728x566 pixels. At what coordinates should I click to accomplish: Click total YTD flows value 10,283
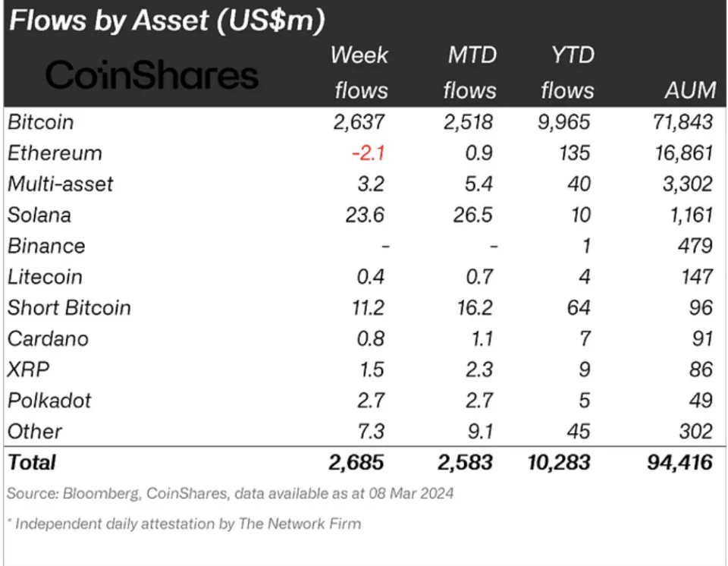click(x=558, y=461)
